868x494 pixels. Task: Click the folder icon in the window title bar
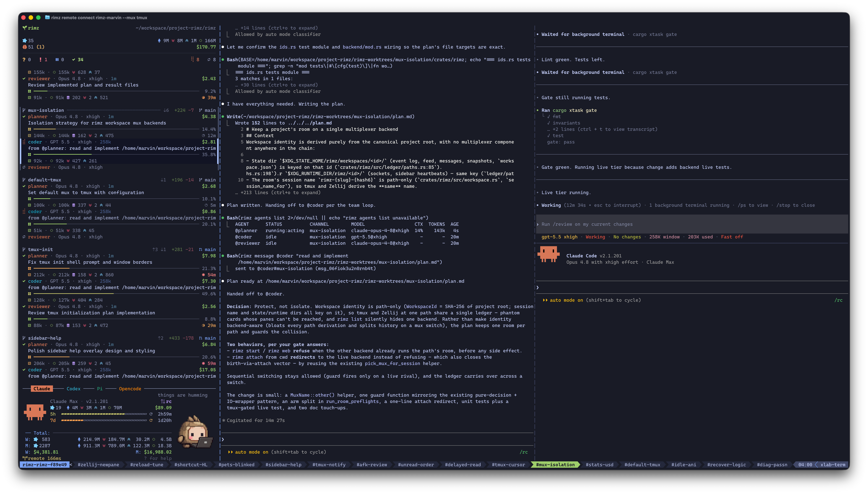(x=47, y=17)
